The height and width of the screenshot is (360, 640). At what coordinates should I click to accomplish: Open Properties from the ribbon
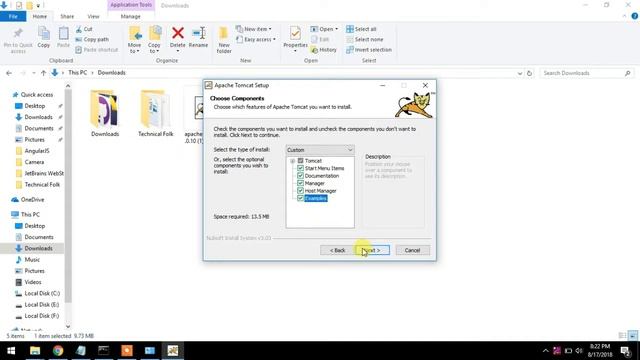pyautogui.click(x=295, y=38)
